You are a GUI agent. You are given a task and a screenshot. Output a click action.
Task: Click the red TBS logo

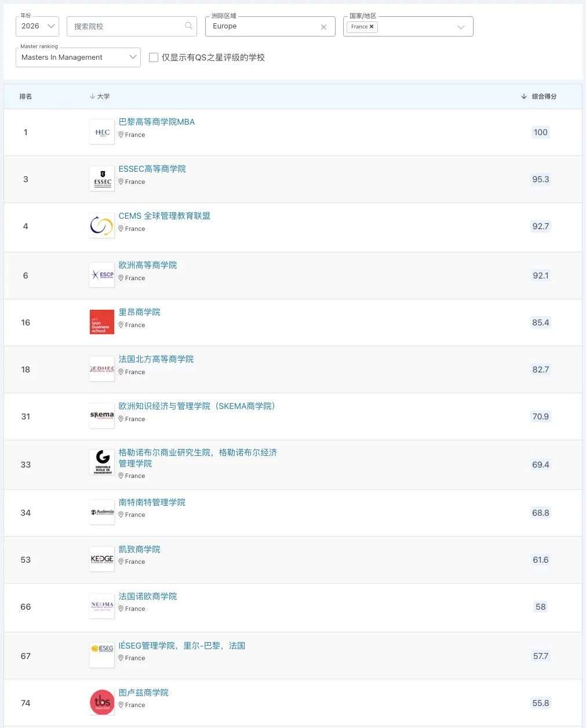(x=102, y=703)
